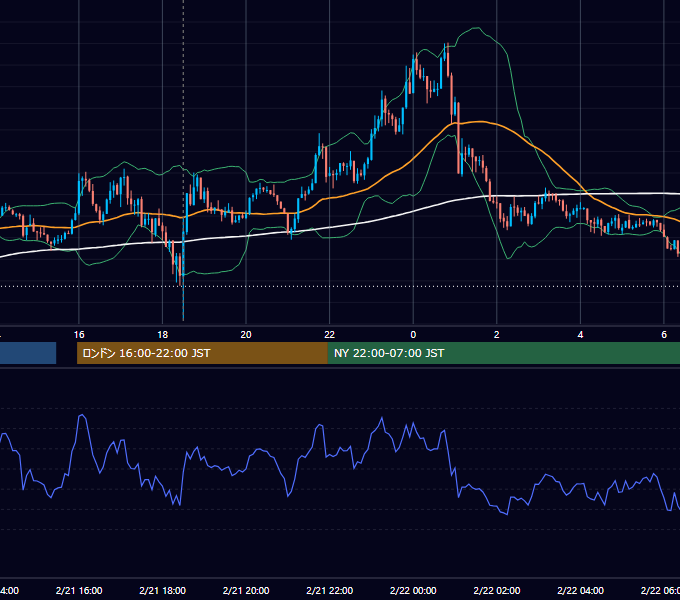Click hour label 16 on chart axis

pos(79,335)
